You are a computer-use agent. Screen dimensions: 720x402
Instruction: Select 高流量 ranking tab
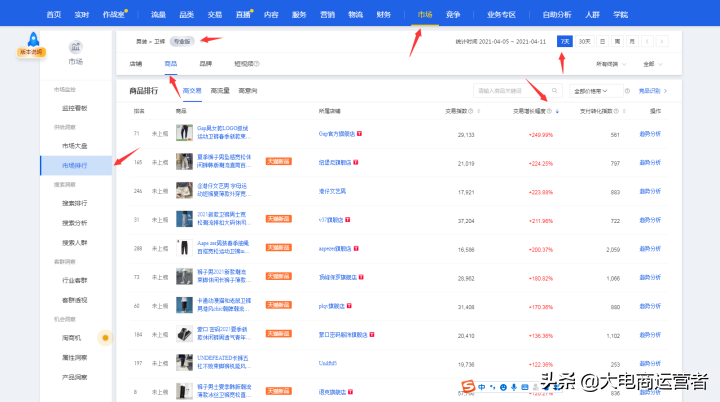click(x=220, y=91)
